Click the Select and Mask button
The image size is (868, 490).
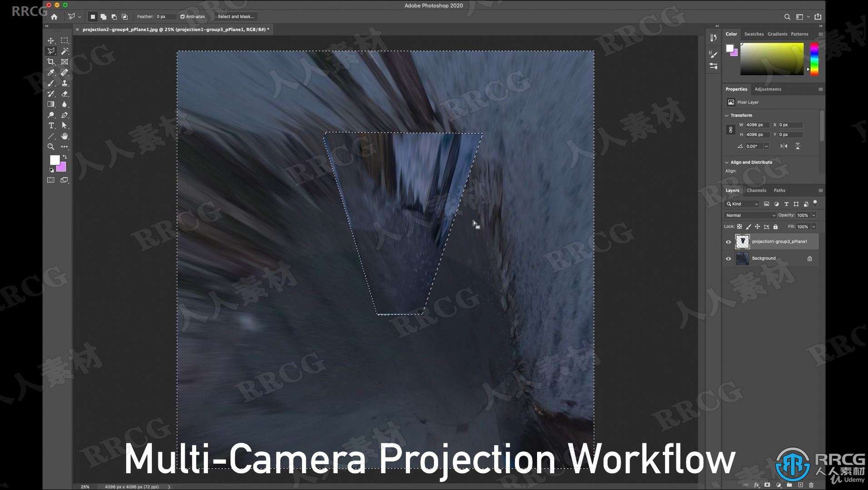(236, 17)
